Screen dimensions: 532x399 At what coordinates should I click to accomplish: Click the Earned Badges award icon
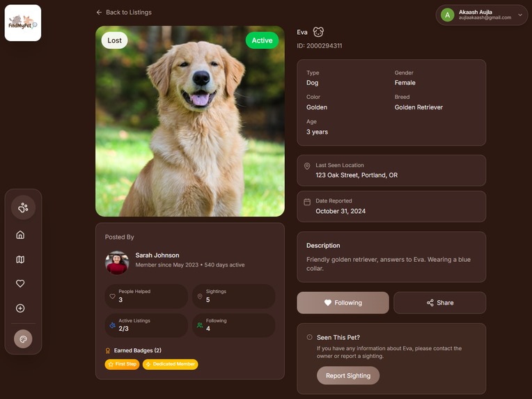[x=108, y=351]
